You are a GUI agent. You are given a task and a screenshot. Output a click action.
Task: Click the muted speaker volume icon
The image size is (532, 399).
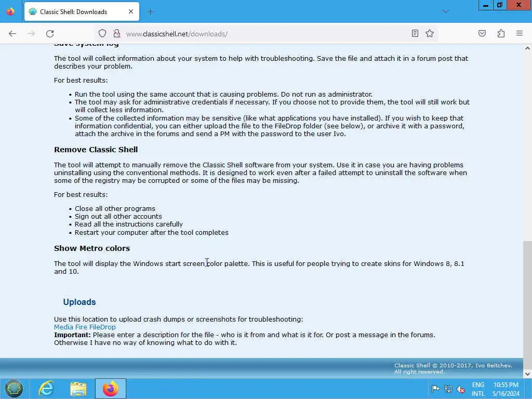tap(461, 389)
